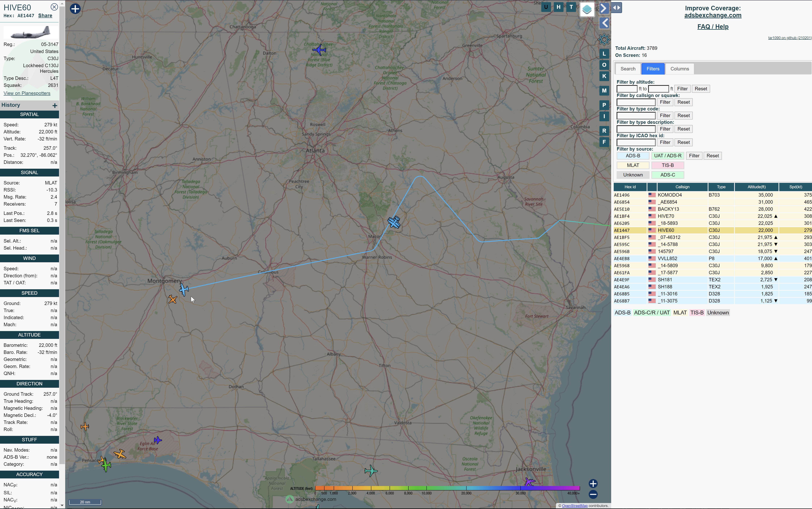
Task: Open the add-marker plus button on map
Action: (75, 9)
